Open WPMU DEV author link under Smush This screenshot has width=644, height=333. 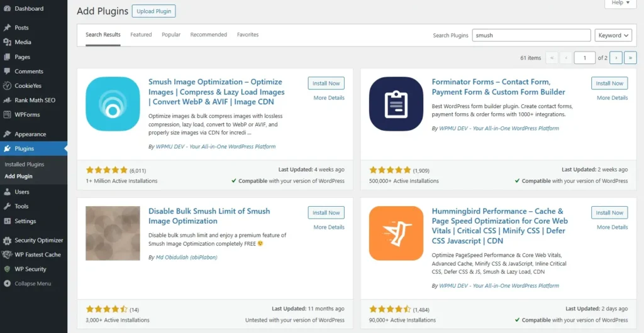pyautogui.click(x=216, y=146)
